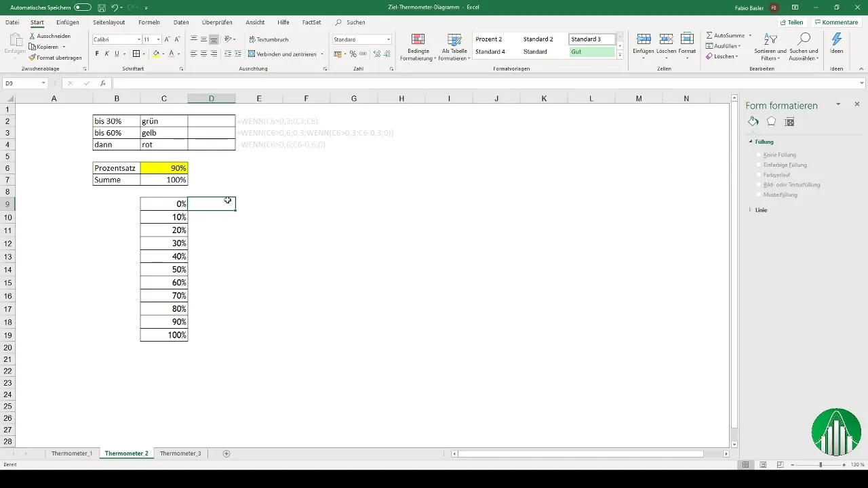This screenshot has height=488, width=868.
Task: Switch to normal view in status bar
Action: point(746,465)
